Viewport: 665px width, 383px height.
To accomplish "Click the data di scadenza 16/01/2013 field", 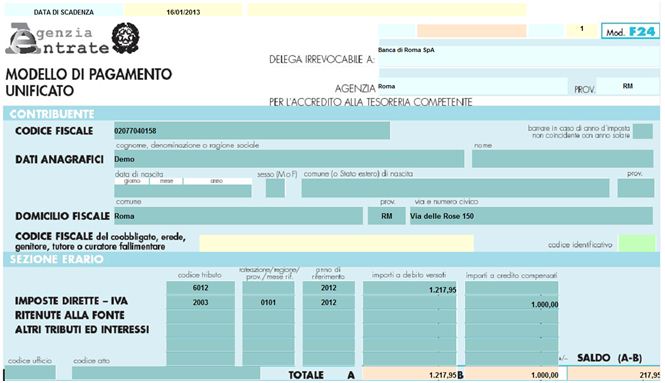I will [183, 11].
